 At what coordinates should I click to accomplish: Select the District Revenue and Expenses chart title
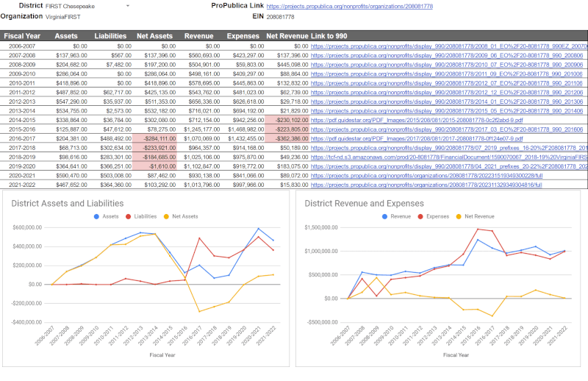click(364, 204)
